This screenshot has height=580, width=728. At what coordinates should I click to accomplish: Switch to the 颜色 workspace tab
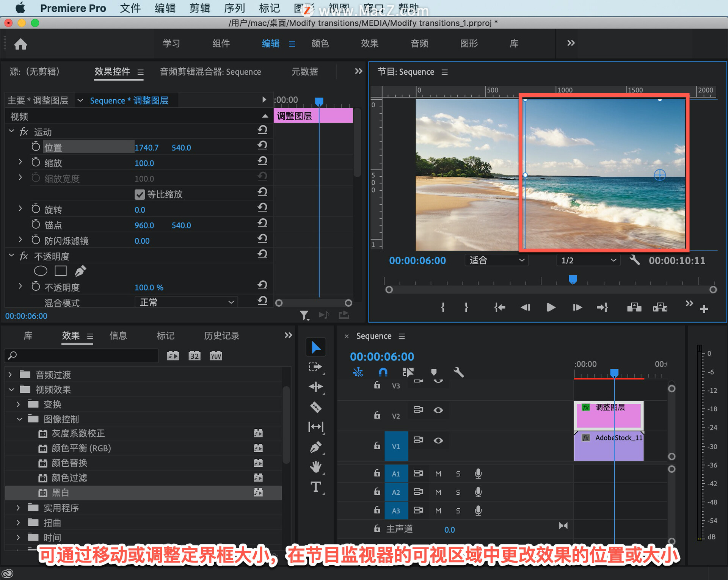click(320, 44)
